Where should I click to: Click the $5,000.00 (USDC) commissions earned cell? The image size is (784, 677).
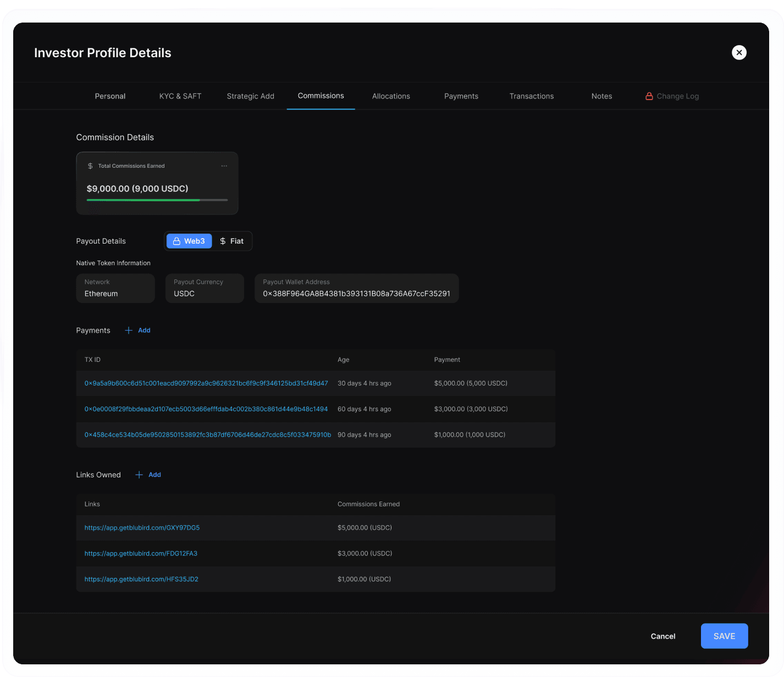(365, 528)
